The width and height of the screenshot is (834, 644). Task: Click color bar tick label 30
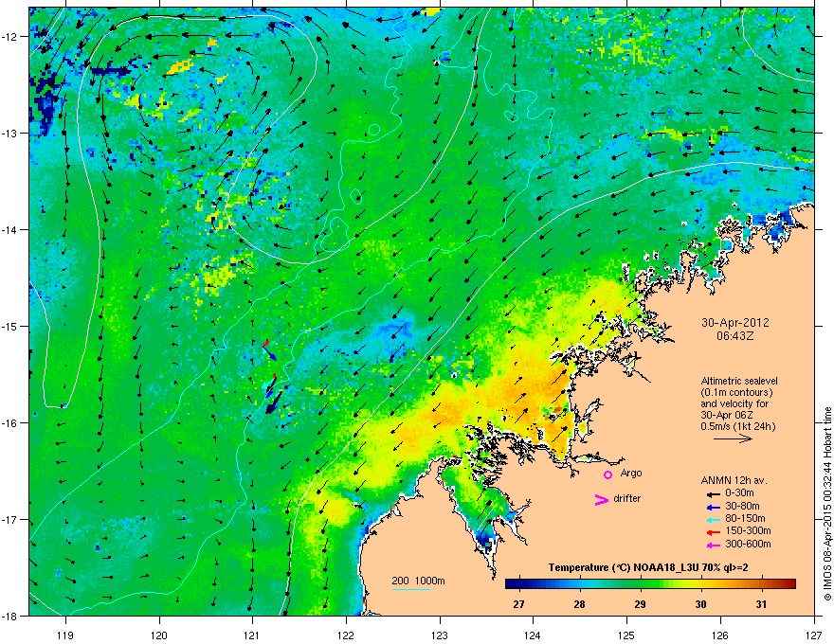[701, 604]
